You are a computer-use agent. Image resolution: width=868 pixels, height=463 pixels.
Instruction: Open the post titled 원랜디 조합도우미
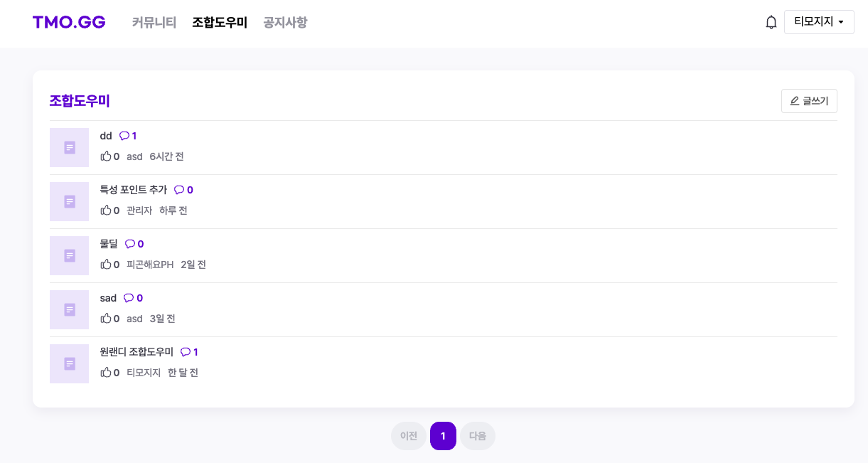coord(135,351)
